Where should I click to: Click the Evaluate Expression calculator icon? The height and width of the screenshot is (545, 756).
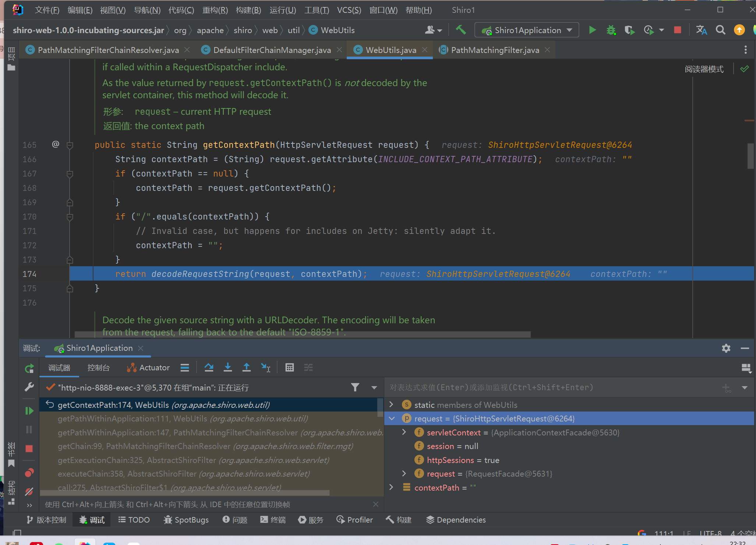click(x=289, y=367)
